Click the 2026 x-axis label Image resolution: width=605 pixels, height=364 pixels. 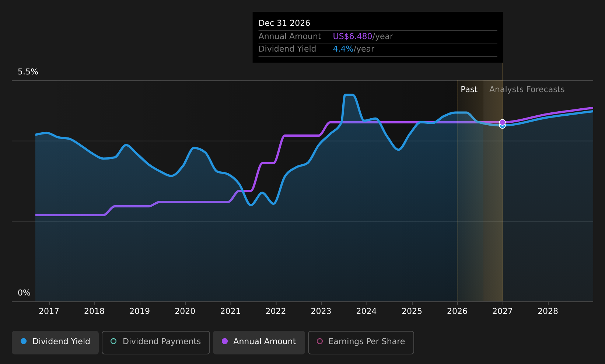pyautogui.click(x=457, y=311)
